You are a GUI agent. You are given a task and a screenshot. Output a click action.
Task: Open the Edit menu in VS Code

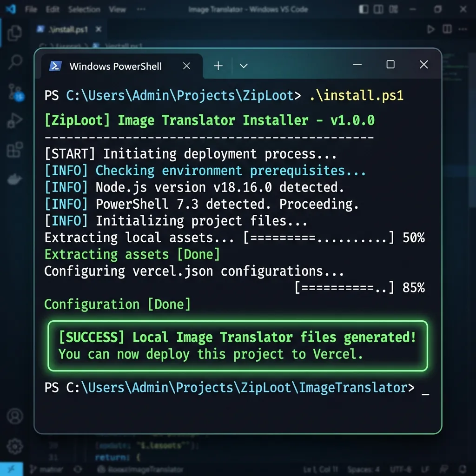[53, 9]
